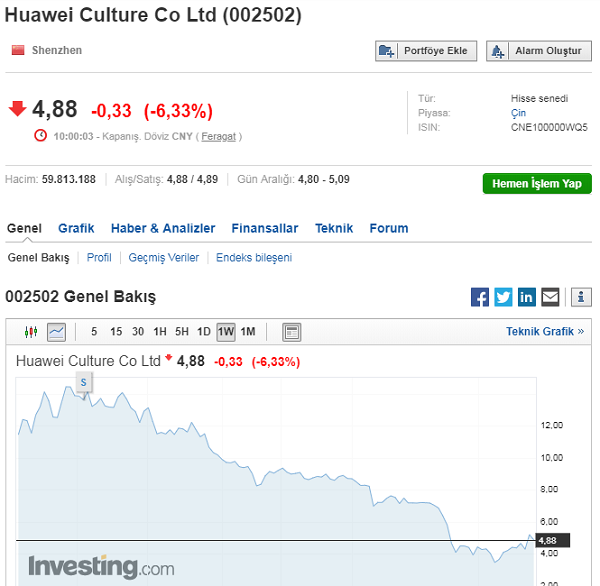The width and height of the screenshot is (600, 586).
Task: Click the green Hemen İşlem Yap button
Action: click(x=537, y=184)
